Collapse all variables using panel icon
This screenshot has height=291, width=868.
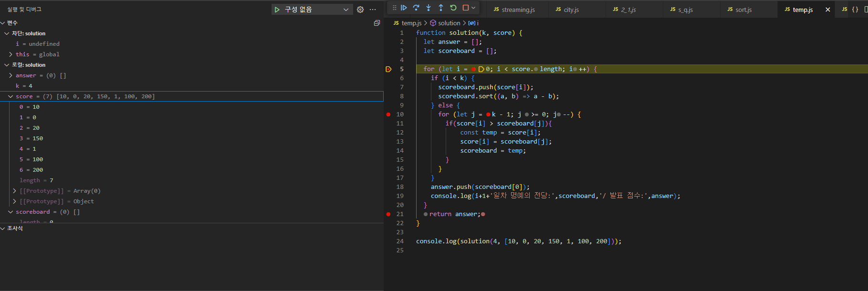[x=377, y=23]
